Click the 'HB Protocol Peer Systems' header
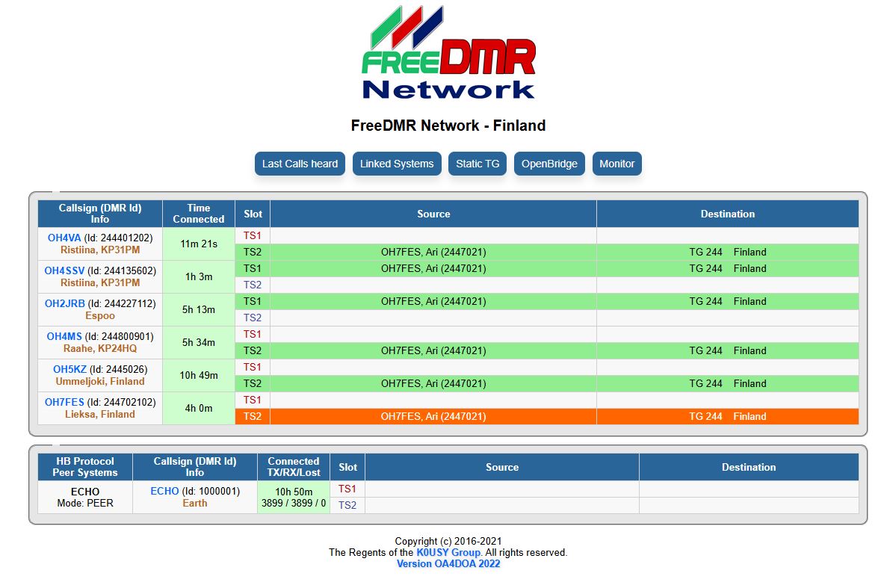This screenshot has width=887, height=588. [85, 467]
